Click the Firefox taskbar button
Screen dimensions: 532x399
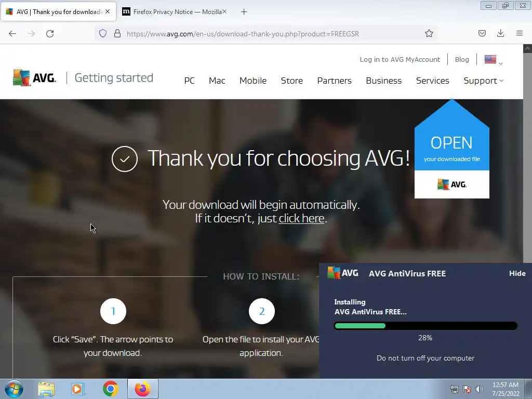(x=143, y=389)
